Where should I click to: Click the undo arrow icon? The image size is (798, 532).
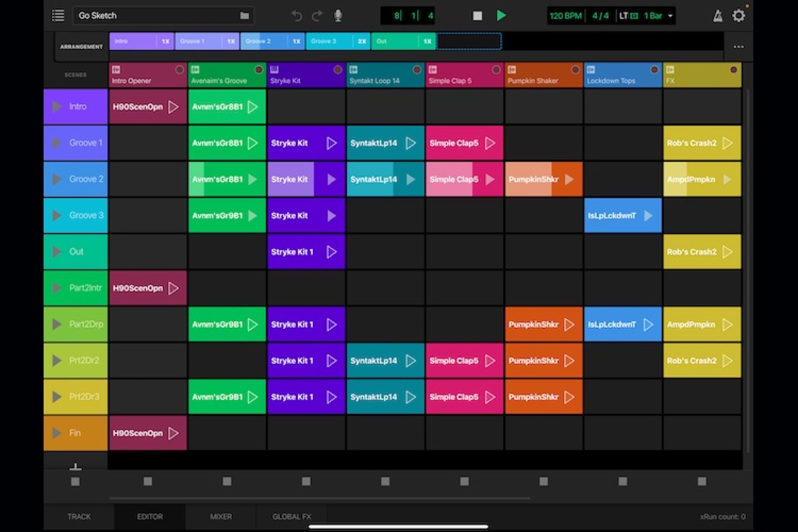(297, 16)
